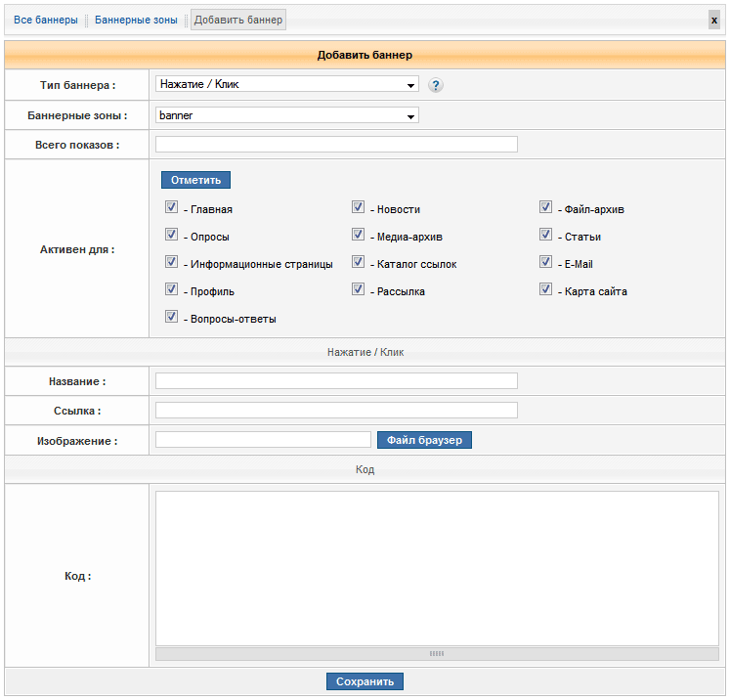Viewport: 730px width, 700px height.
Task: Select the Добавить баннер tab
Action: pos(238,20)
